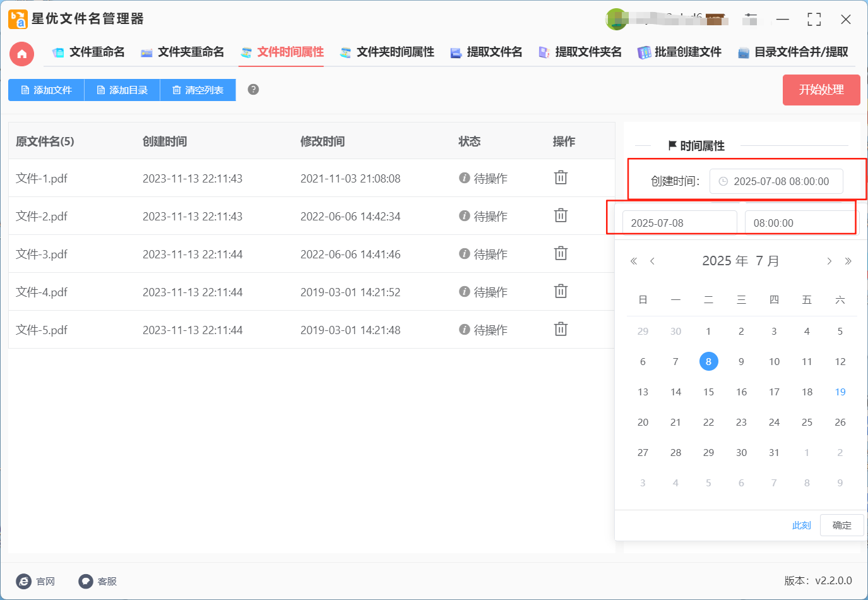Image resolution: width=868 pixels, height=600 pixels.
Task: Select greyed June 30 in calendar
Action: [675, 331]
